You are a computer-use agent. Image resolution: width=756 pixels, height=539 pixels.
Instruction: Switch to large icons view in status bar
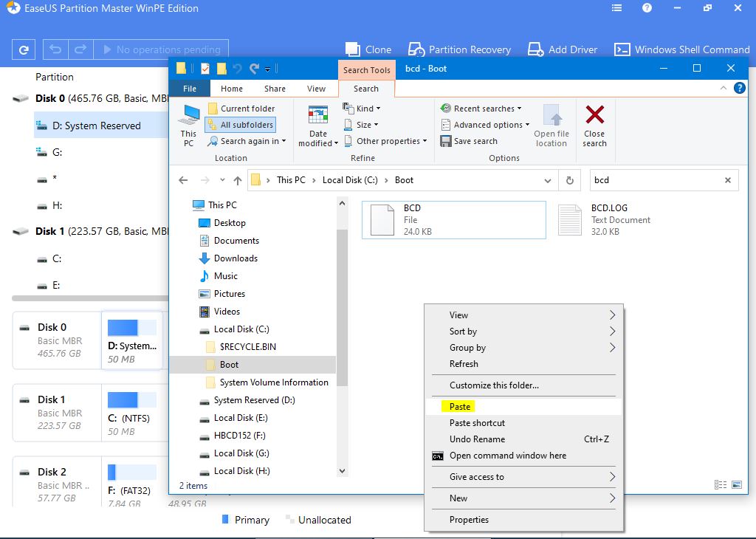tap(736, 485)
